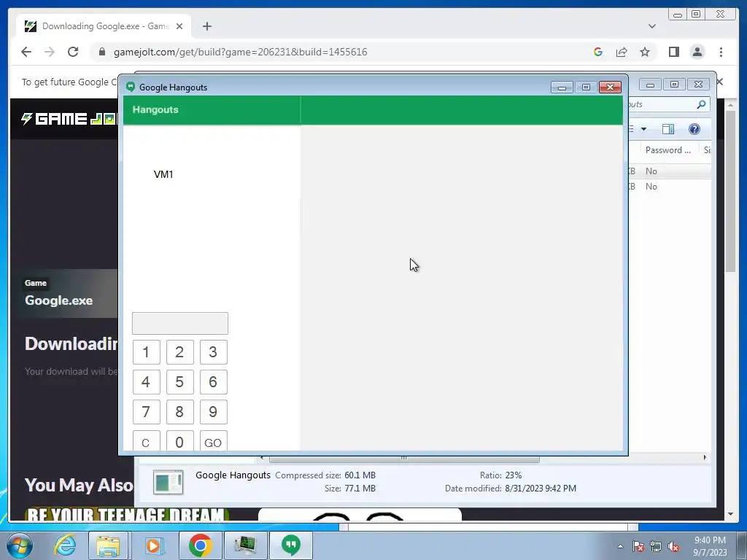Screen dimensions: 747x560
Task: Click the Password column header
Action: [x=668, y=150]
